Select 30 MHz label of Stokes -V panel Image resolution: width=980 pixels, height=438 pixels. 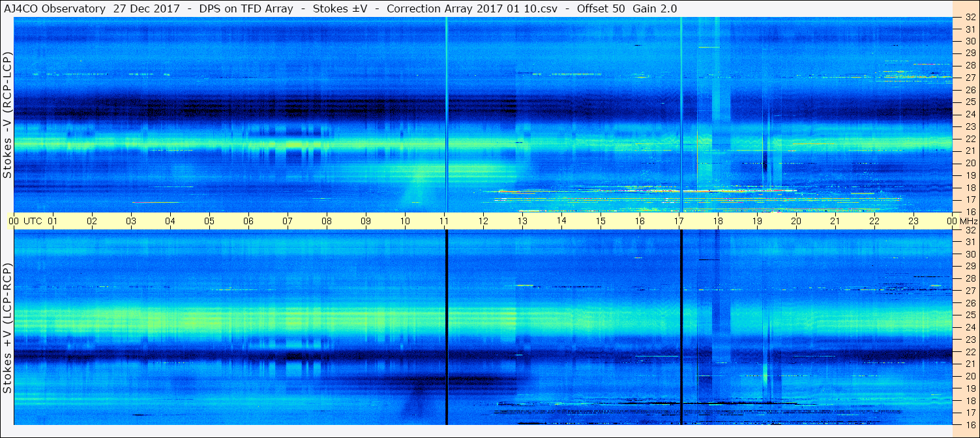point(970,41)
